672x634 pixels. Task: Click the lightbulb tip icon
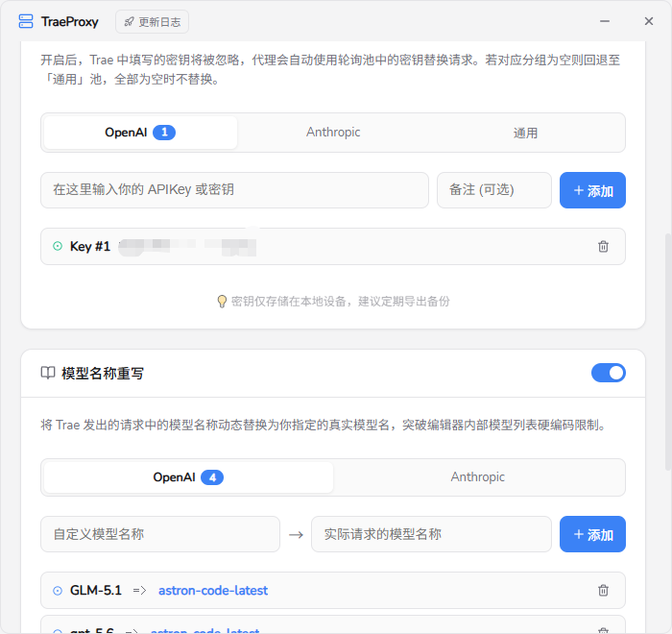[222, 302]
